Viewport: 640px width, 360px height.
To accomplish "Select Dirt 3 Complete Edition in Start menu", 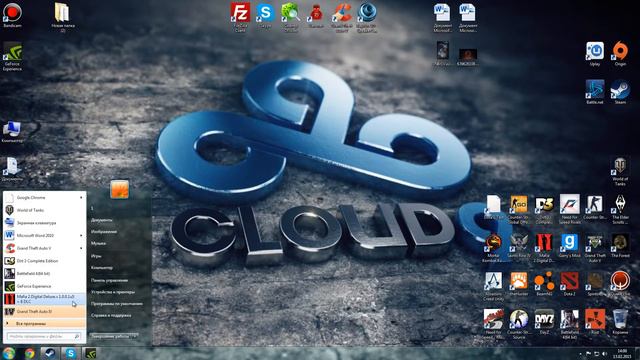I will point(44,261).
